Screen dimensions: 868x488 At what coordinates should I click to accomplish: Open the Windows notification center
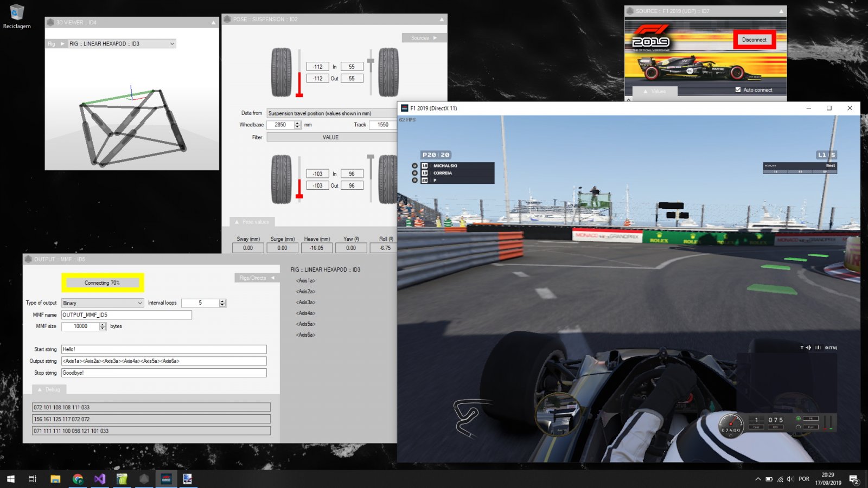coord(854,479)
